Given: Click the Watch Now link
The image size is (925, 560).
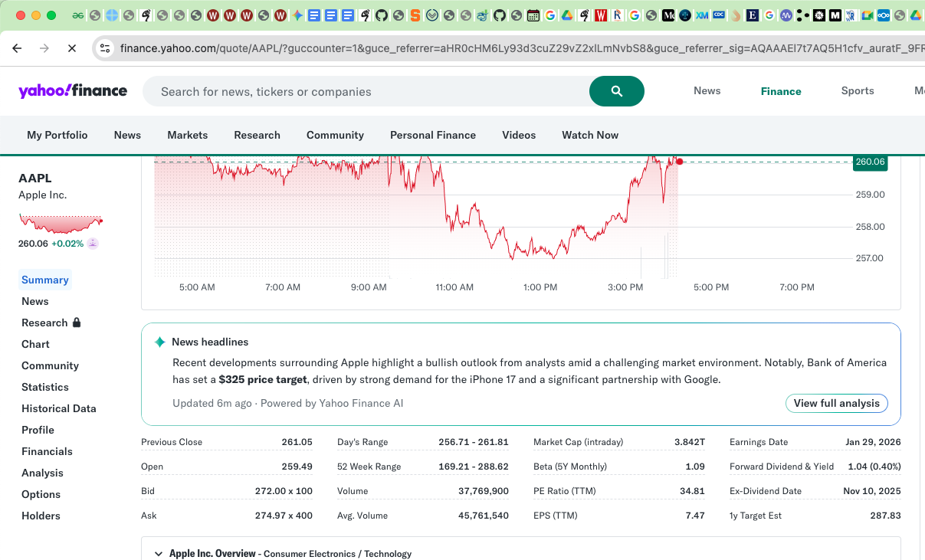Looking at the screenshot, I should pos(589,135).
